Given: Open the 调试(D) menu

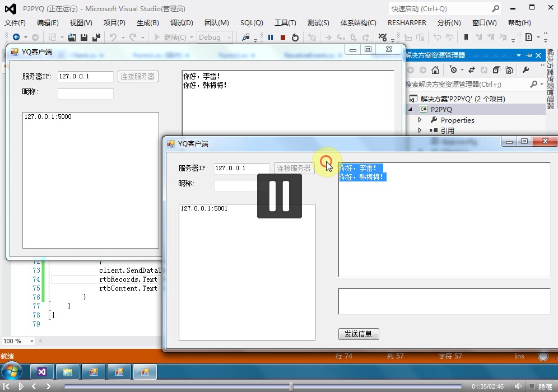Looking at the screenshot, I should (182, 23).
